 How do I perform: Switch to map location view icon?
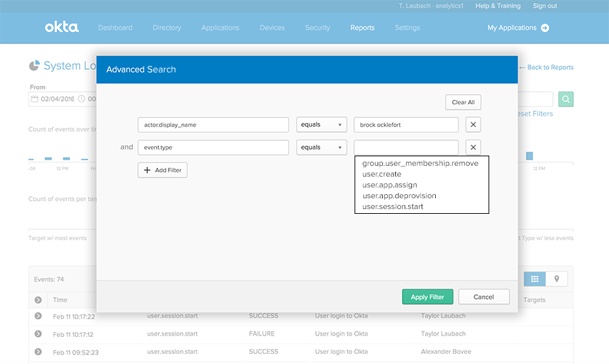point(557,279)
